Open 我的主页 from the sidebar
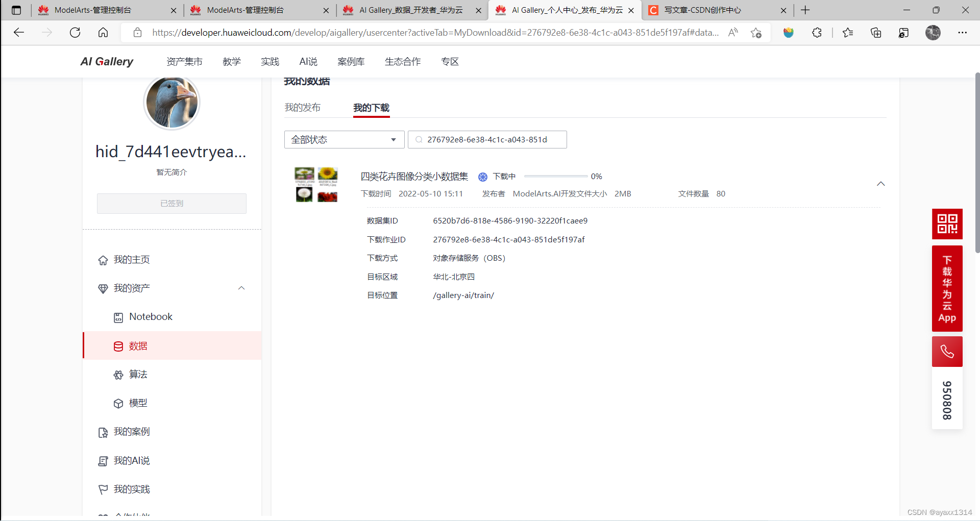 coord(131,260)
